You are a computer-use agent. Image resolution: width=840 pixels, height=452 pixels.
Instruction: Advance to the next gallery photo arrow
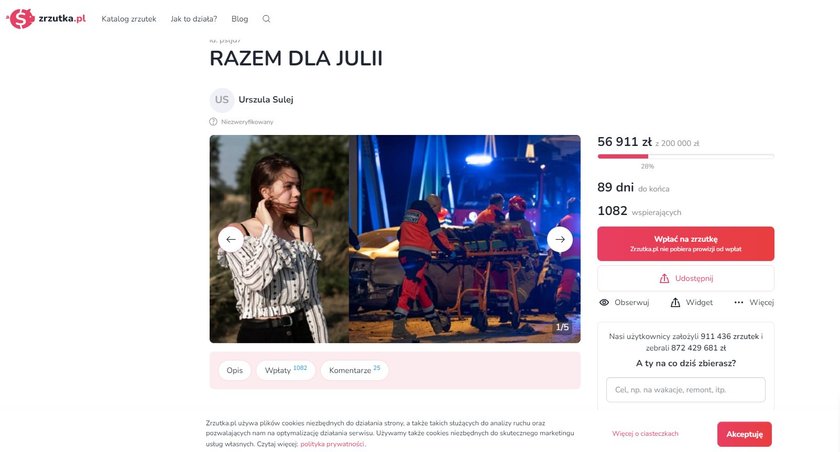click(x=560, y=239)
